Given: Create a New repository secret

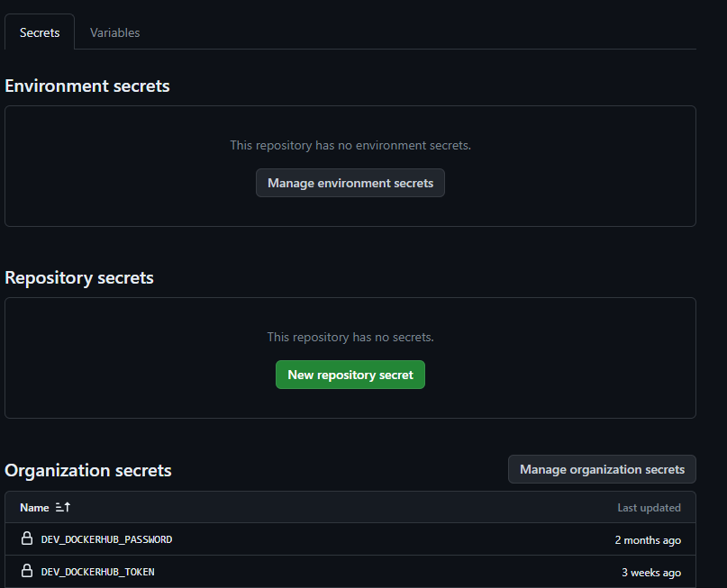Looking at the screenshot, I should coord(350,375).
